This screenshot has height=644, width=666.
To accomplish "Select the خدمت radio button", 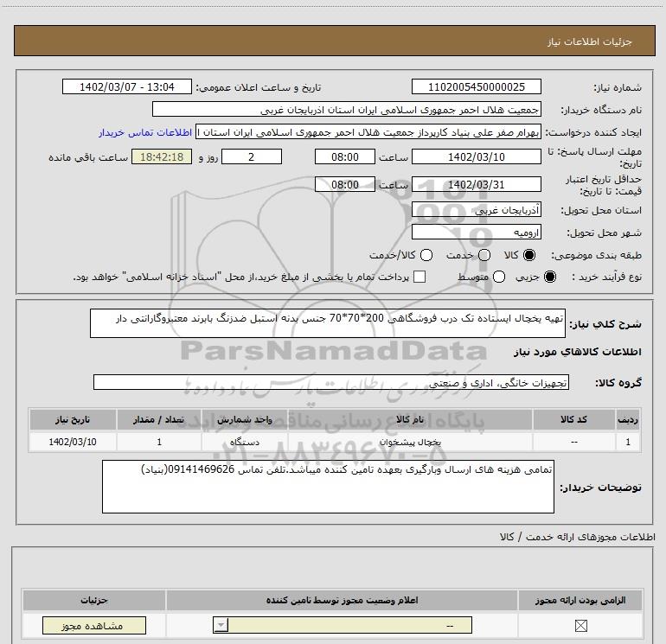I will tap(484, 255).
